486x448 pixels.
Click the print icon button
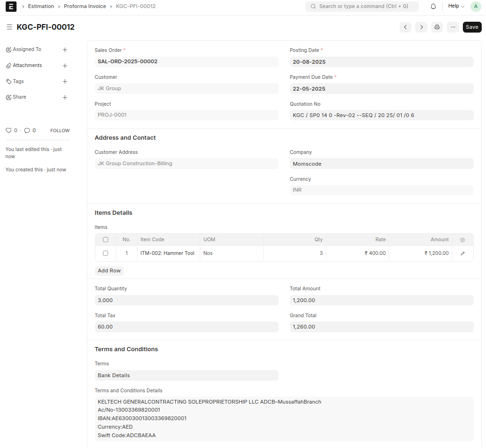point(437,27)
